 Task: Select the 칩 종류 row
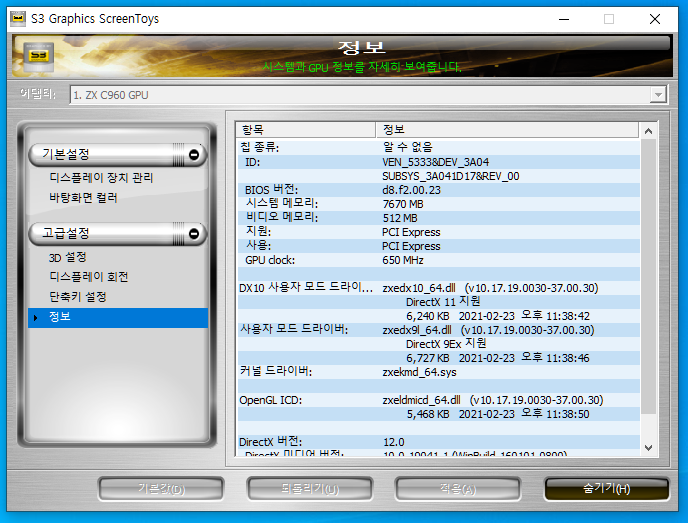click(438, 148)
